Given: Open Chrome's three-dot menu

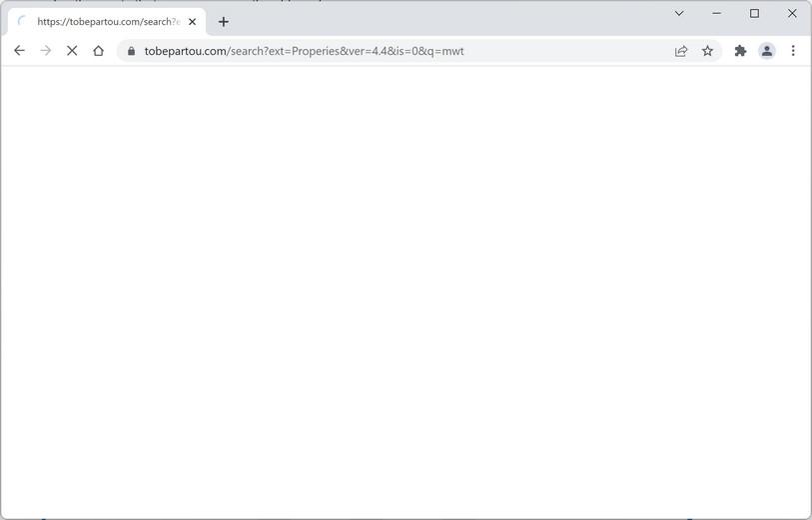Looking at the screenshot, I should click(x=793, y=51).
